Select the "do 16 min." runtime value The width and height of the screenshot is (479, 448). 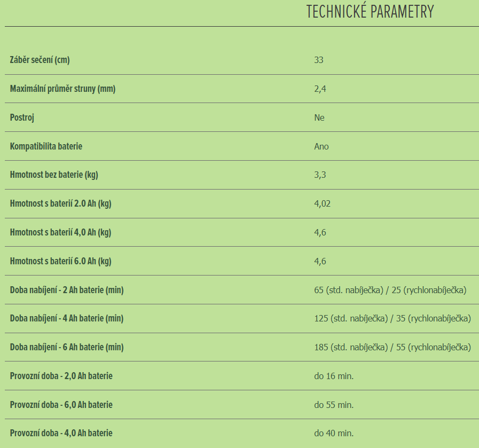[x=334, y=376]
